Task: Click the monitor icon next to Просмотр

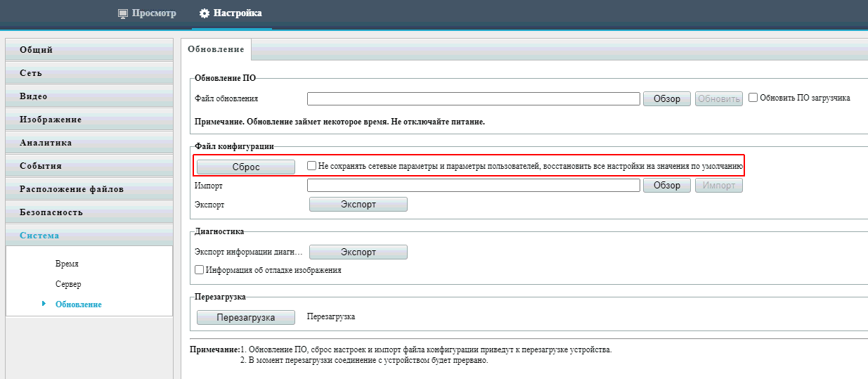Action: point(123,13)
